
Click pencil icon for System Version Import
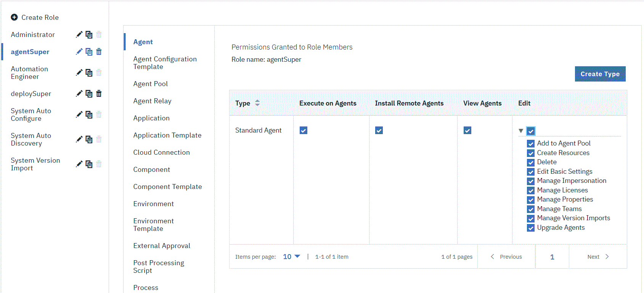pos(79,164)
